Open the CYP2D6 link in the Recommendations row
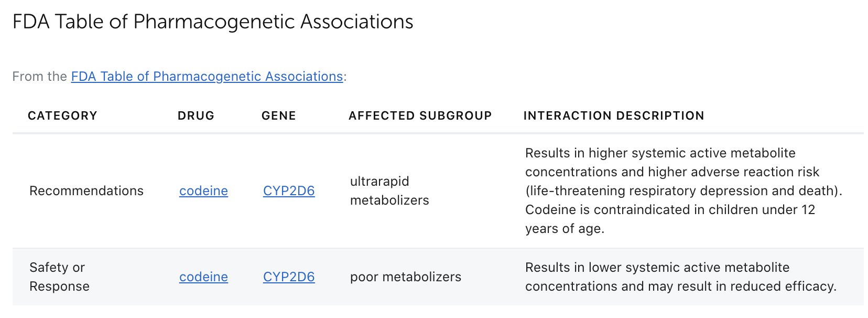 pyautogui.click(x=288, y=191)
